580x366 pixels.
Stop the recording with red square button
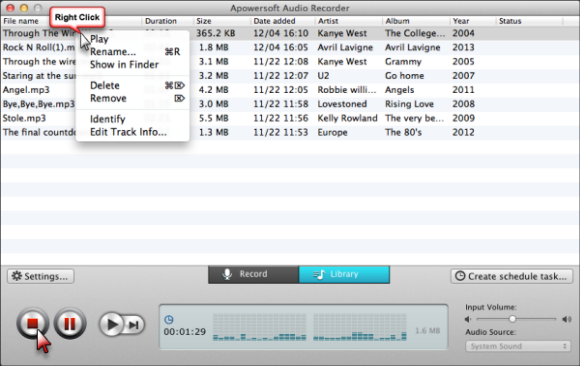33,323
